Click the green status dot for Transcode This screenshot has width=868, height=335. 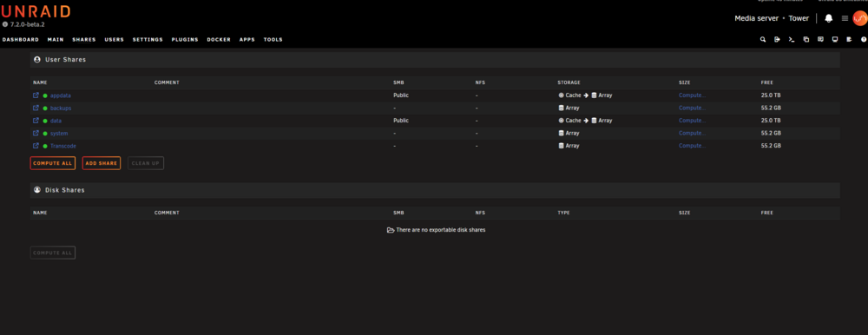(x=45, y=146)
